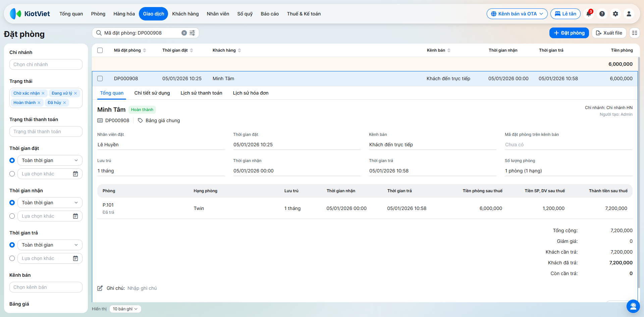Select custom range radio under Thời gian trả

point(12,258)
